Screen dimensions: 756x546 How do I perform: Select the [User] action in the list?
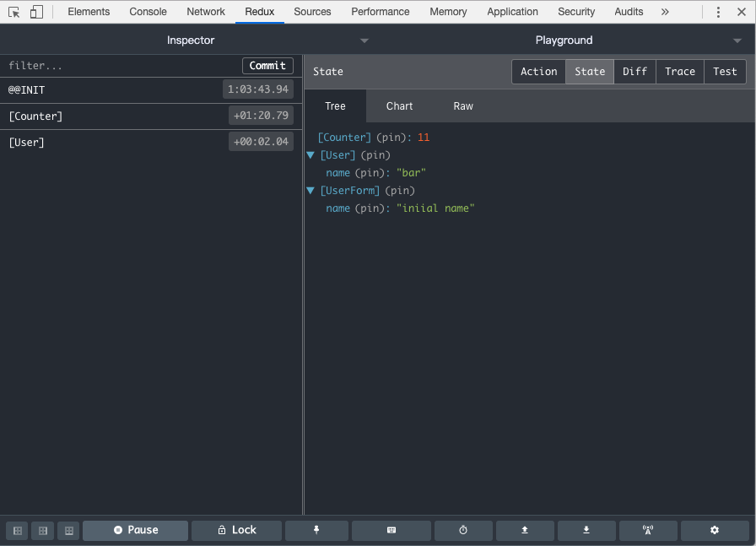click(x=151, y=143)
